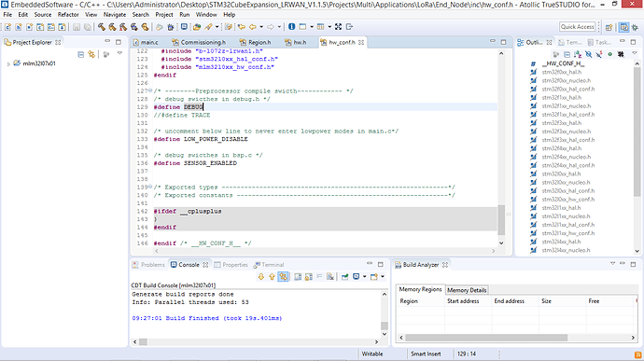Switch to the Problems tab
The width and height of the screenshot is (644, 361).
[x=148, y=265]
